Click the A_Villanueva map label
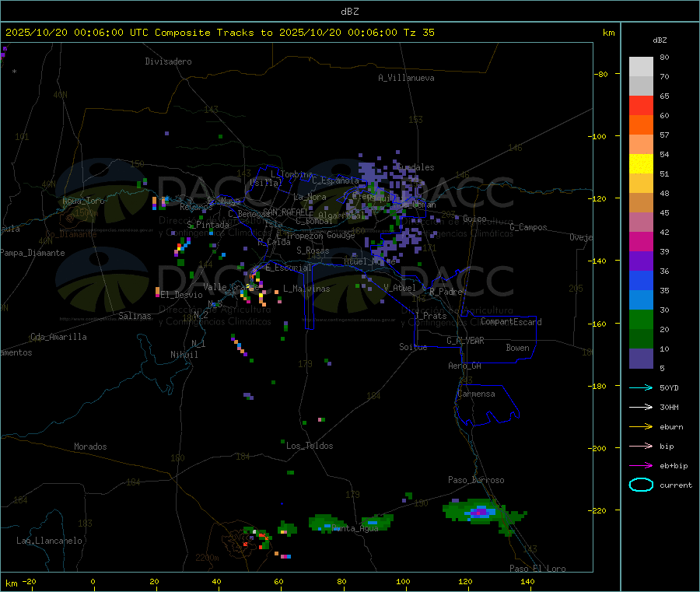The height and width of the screenshot is (592, 700). [x=406, y=78]
